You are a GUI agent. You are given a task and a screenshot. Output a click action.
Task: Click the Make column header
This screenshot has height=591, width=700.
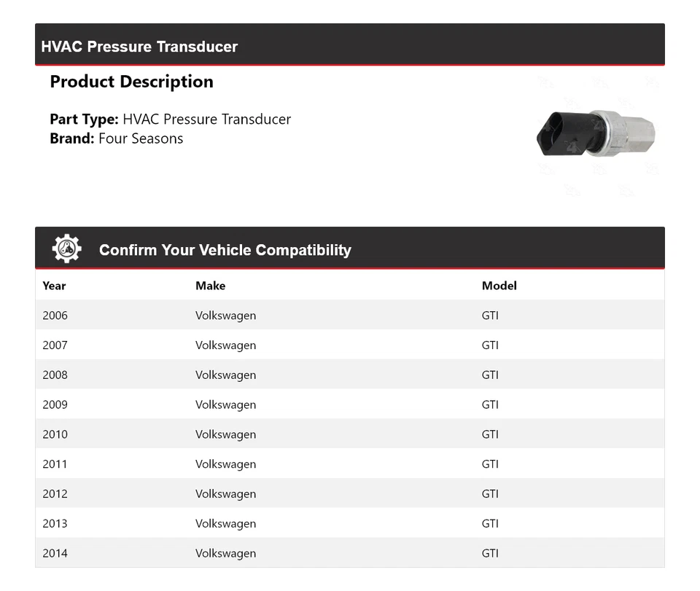point(210,286)
